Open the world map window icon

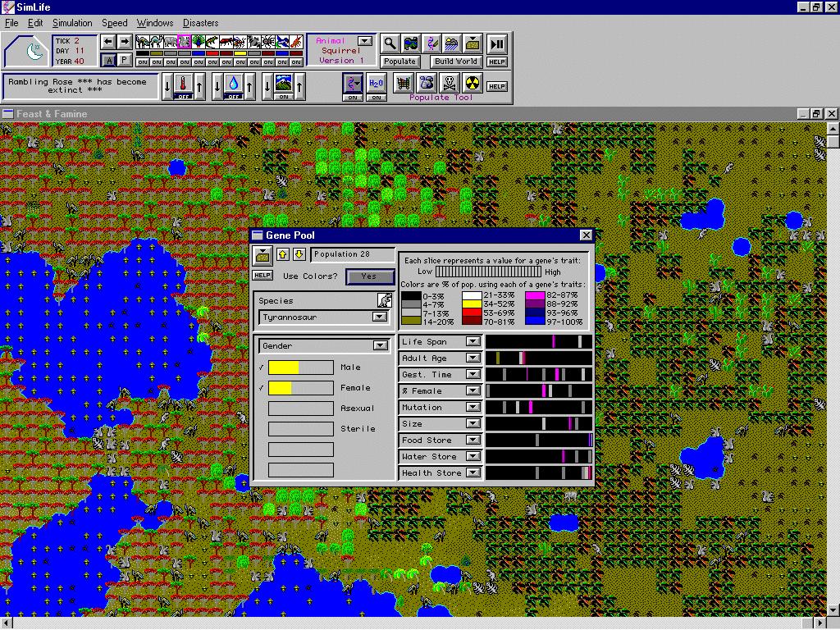point(410,44)
